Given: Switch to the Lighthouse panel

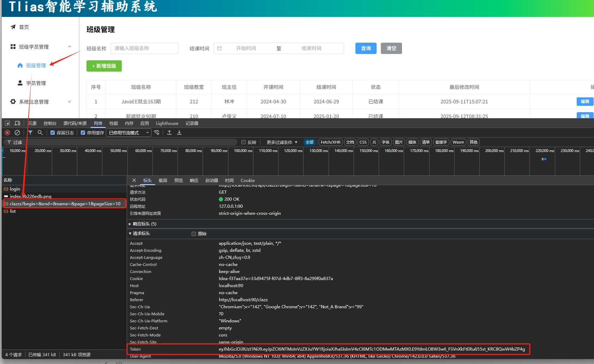Looking at the screenshot, I should tap(167, 123).
